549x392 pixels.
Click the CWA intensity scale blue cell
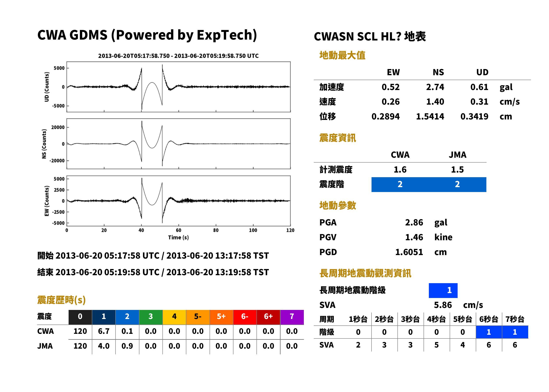pyautogui.click(x=400, y=184)
